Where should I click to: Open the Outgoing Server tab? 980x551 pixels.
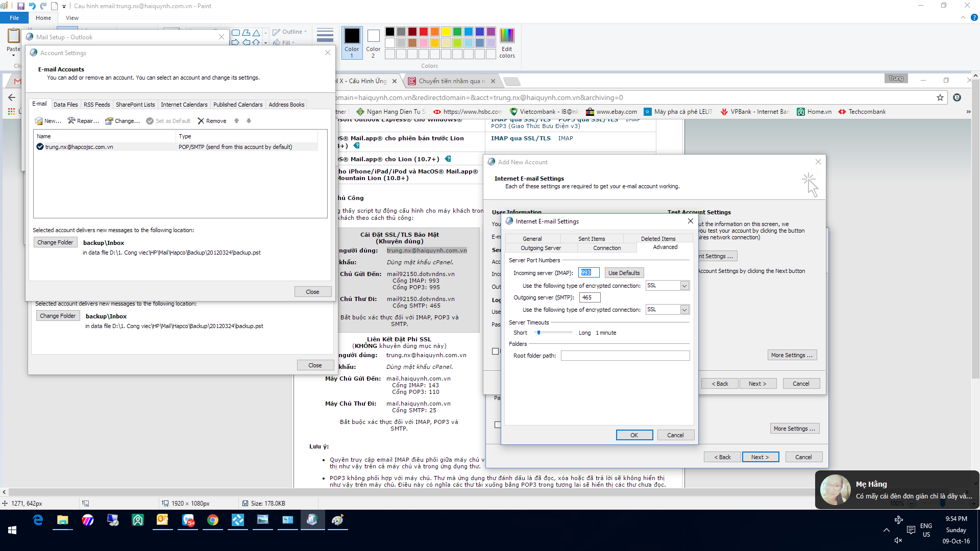[541, 248]
